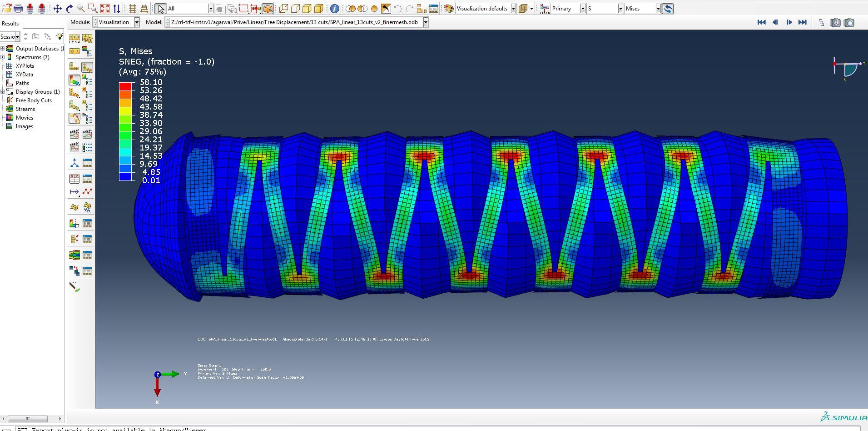Toggle the wireframe render style
868x431 pixels.
click(x=283, y=8)
